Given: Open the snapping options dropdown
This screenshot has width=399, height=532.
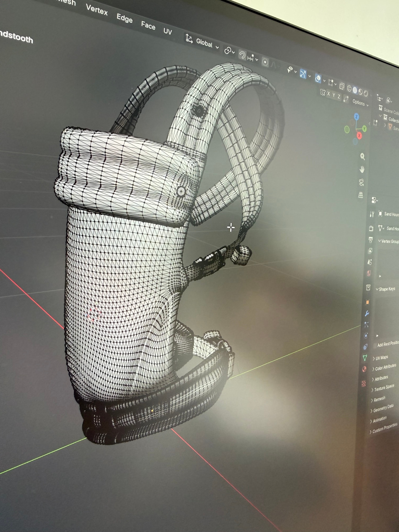Looking at the screenshot, I should (252, 58).
